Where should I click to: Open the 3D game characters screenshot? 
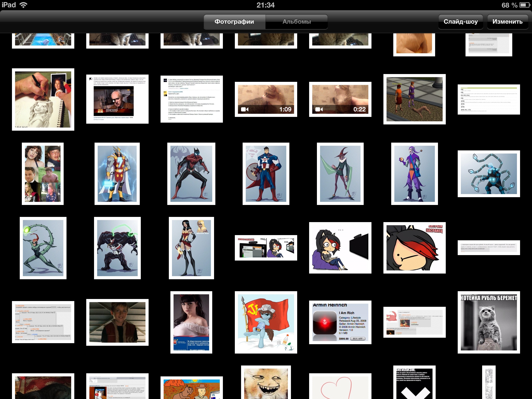point(415,99)
